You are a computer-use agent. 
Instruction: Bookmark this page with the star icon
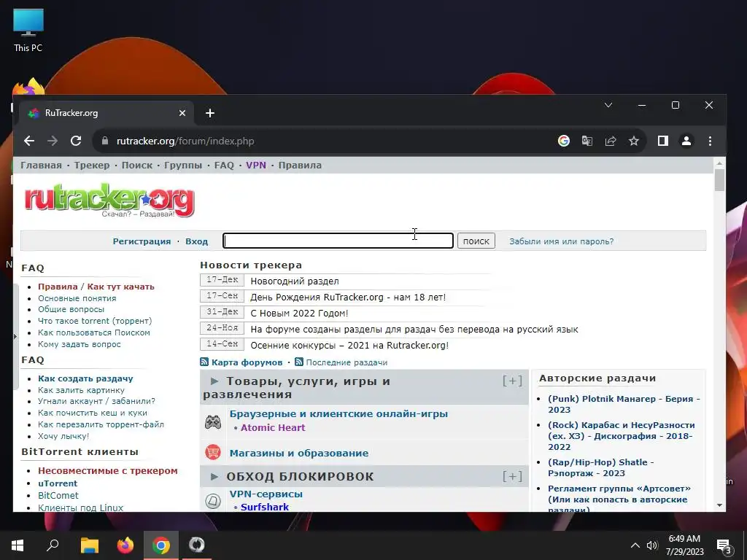[x=634, y=141]
